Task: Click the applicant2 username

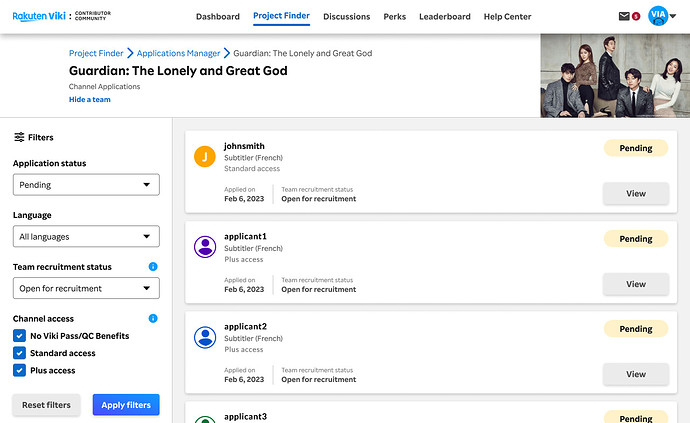Action: (x=246, y=327)
